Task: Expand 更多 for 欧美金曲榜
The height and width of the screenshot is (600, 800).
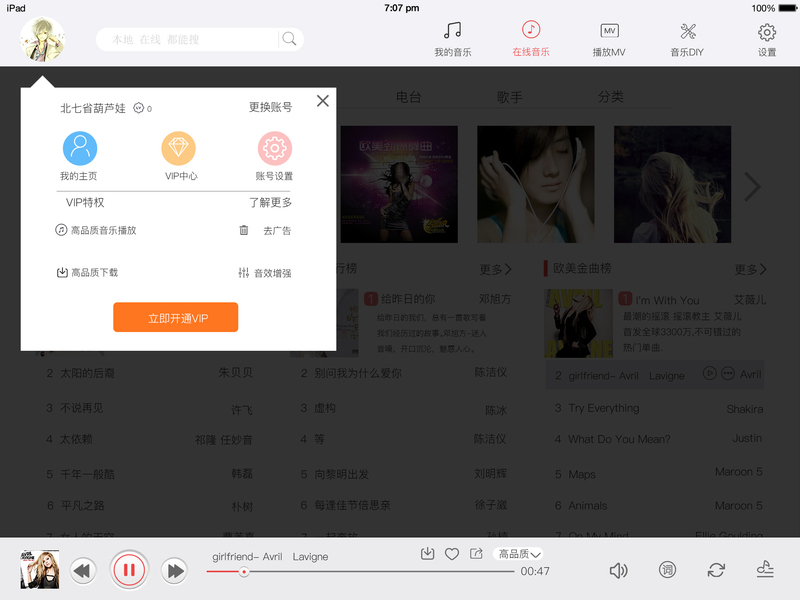Action: click(x=750, y=269)
